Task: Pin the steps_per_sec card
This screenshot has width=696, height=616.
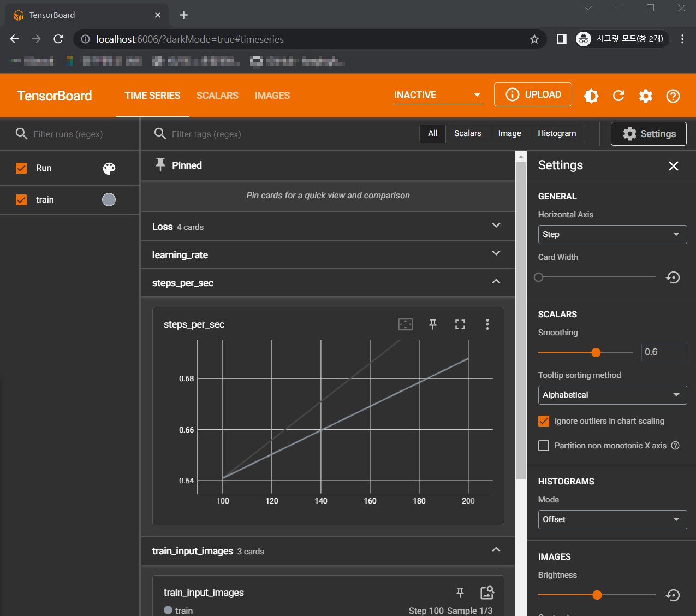Action: tap(433, 324)
